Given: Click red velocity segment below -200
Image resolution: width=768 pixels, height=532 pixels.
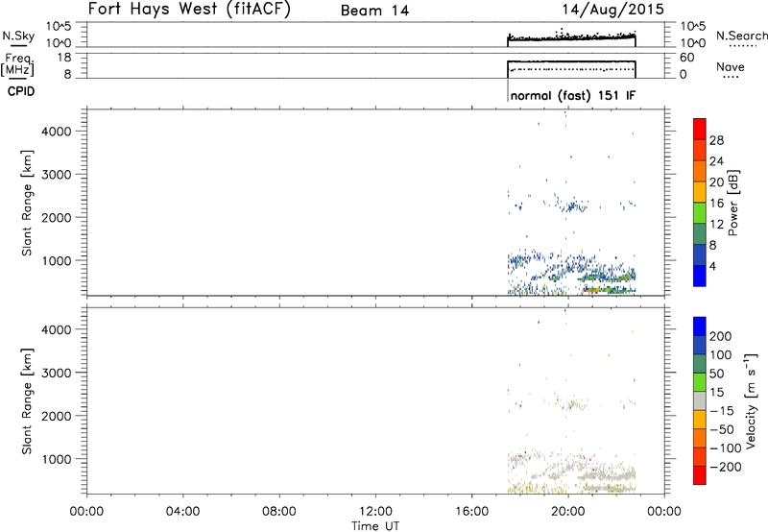Looking at the screenshot, I should pyautogui.click(x=700, y=475).
